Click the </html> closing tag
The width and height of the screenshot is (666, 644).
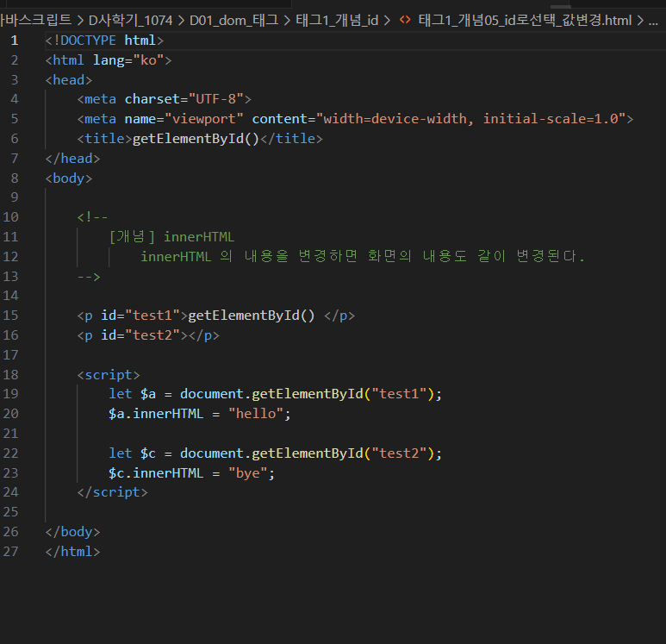pyautogui.click(x=72, y=552)
